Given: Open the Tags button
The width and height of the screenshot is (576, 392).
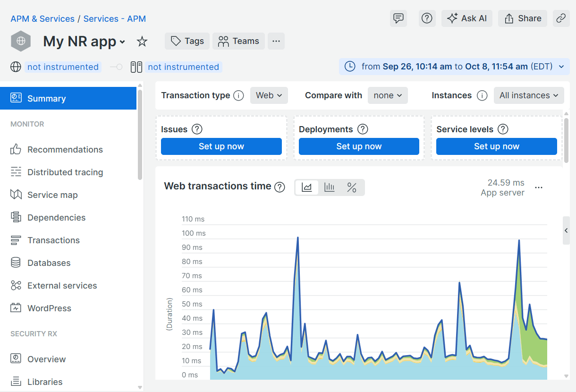Looking at the screenshot, I should point(187,41).
